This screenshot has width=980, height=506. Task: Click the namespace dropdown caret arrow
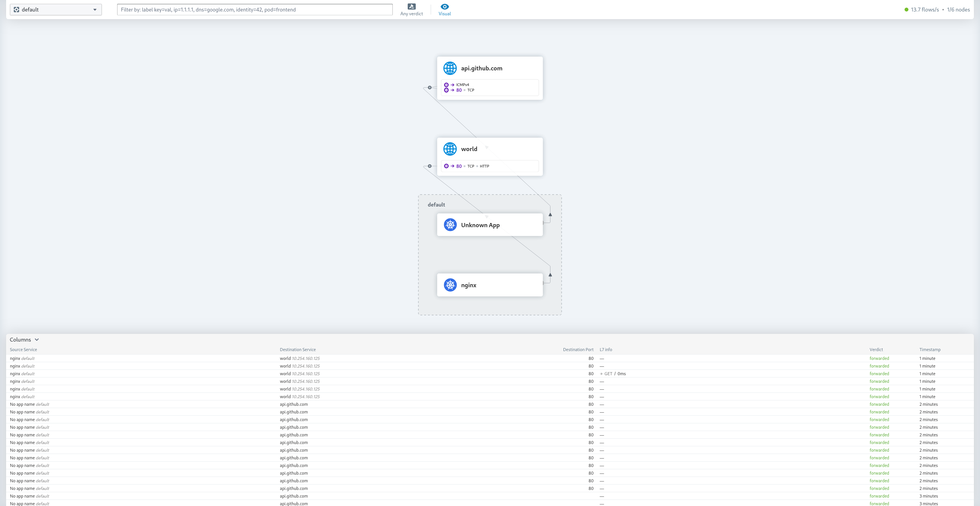click(x=95, y=10)
